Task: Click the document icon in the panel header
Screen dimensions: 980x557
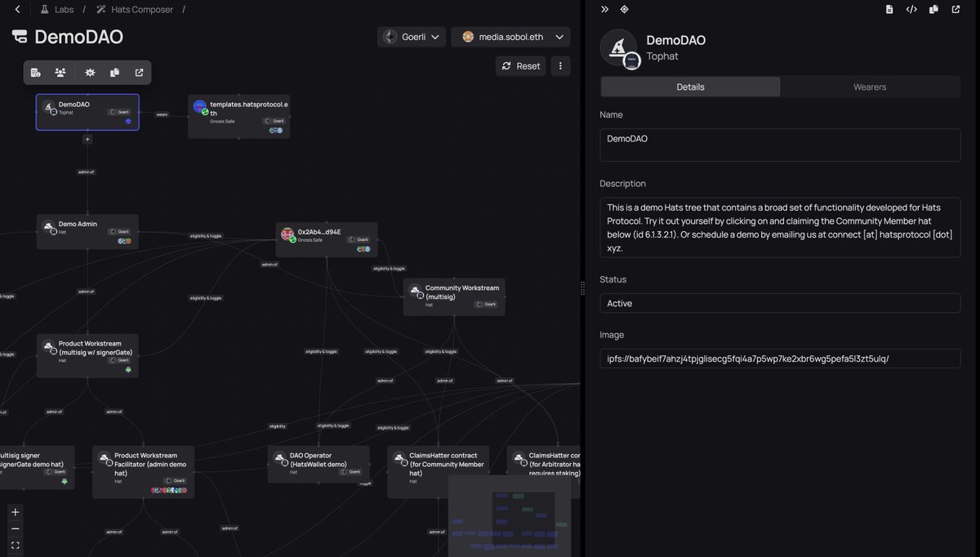Action: [889, 10]
